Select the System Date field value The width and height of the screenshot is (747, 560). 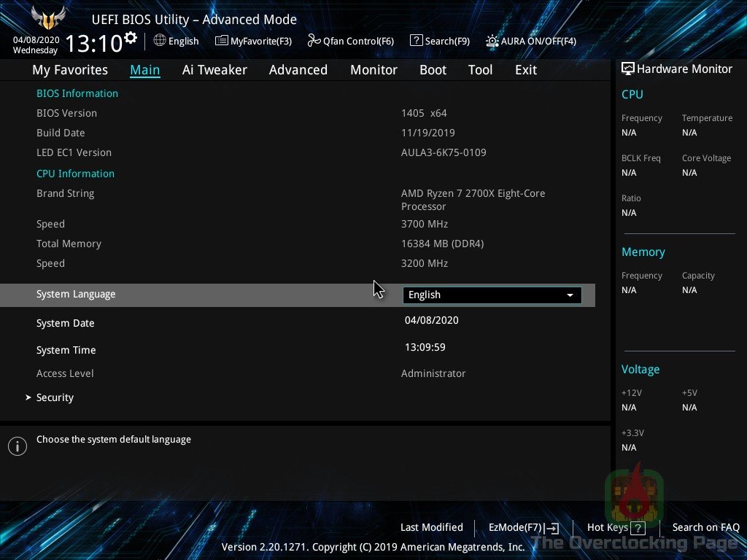point(431,320)
